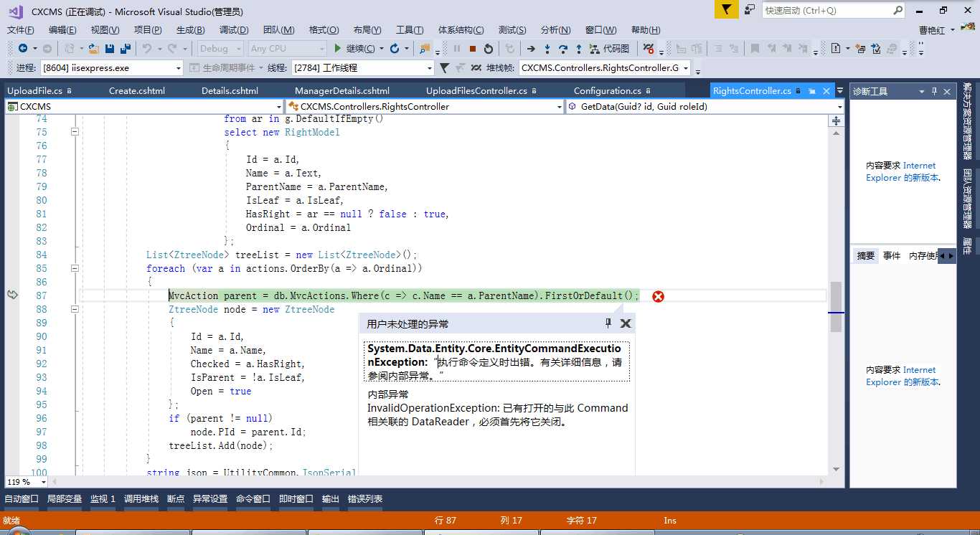Image resolution: width=980 pixels, height=535 pixels.
Task: Click the Save All icon
Action: point(126,49)
